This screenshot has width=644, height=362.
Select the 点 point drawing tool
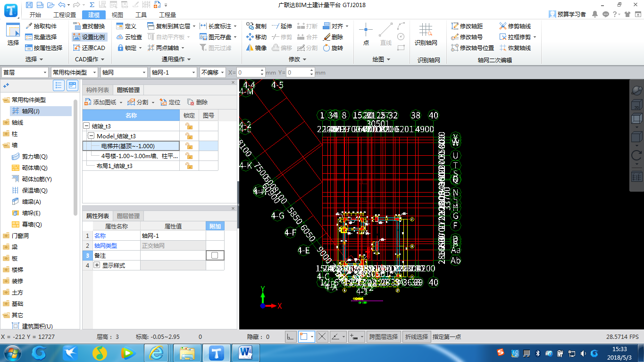click(x=366, y=34)
